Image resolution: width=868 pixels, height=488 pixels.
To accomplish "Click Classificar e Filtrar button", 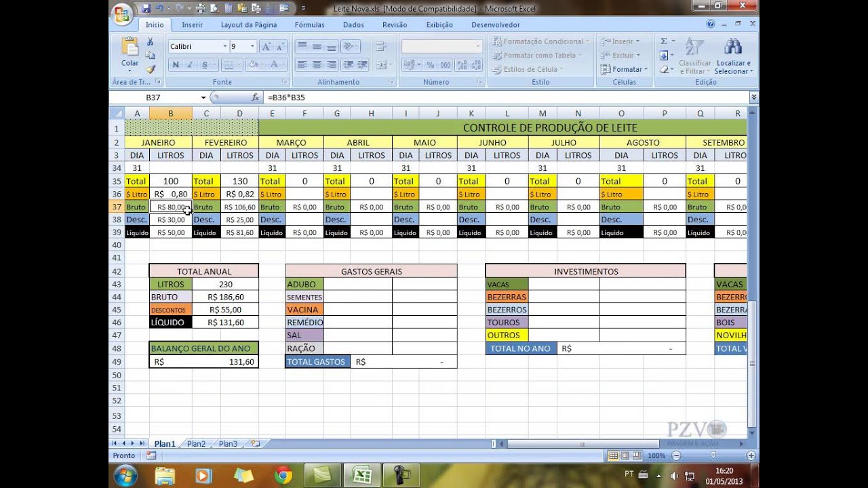I will [694, 56].
